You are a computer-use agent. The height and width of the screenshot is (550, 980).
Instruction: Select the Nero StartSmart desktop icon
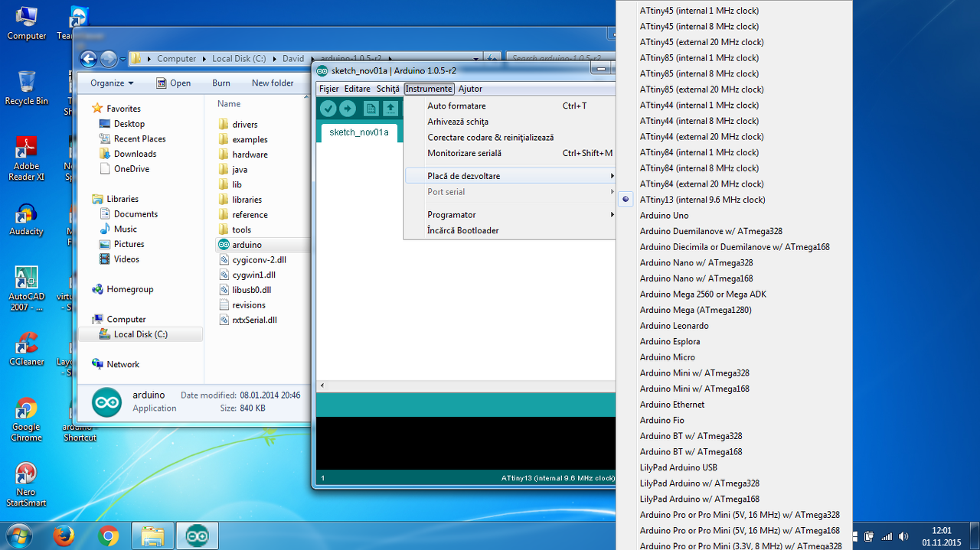(x=27, y=485)
